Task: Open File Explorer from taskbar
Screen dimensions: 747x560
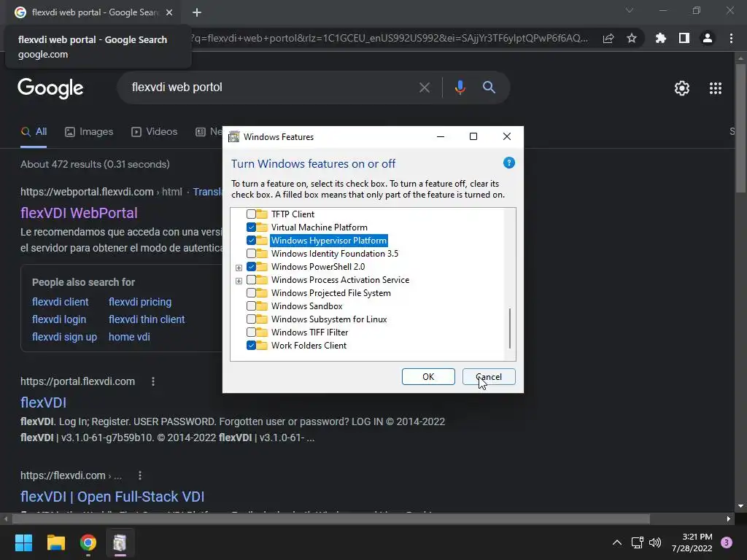Action: tap(55, 542)
